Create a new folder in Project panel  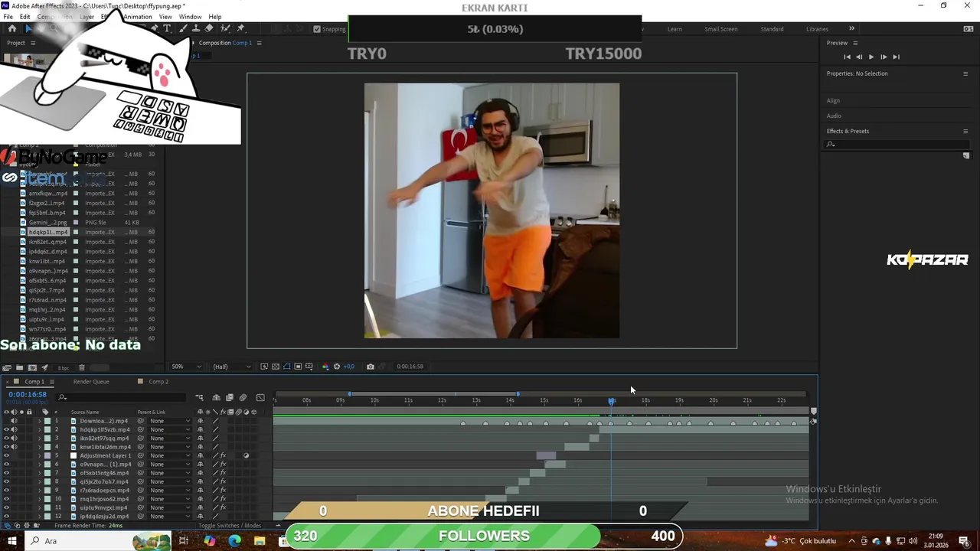(20, 367)
